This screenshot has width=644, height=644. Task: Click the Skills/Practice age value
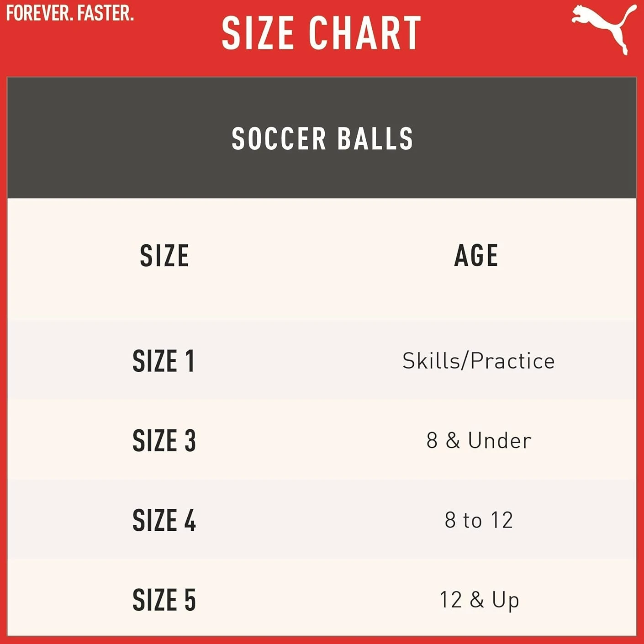478,361
